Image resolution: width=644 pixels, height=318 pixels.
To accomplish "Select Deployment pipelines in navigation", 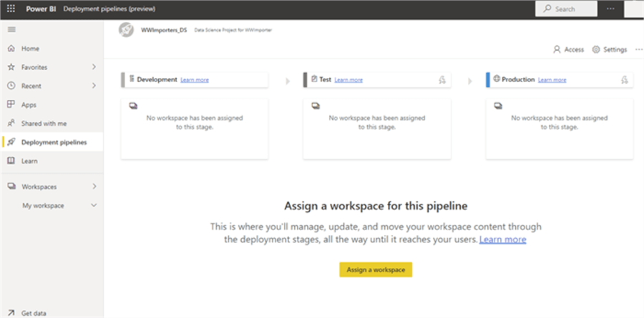I will [x=54, y=142].
